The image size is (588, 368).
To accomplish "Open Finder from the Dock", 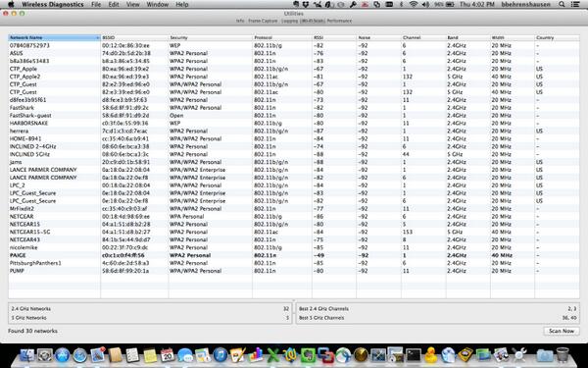I will click(x=27, y=355).
